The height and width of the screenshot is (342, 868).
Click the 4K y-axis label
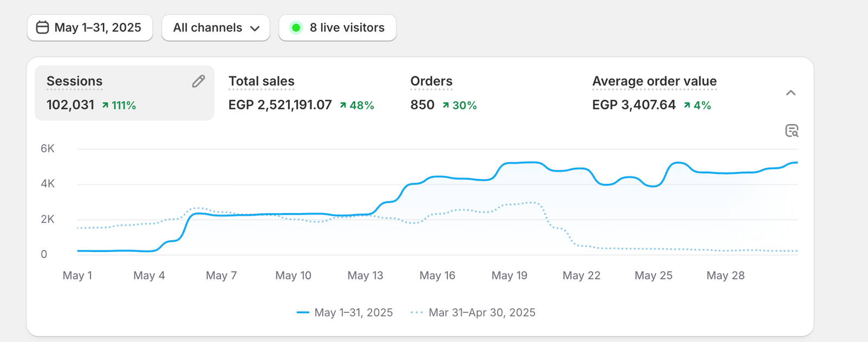tap(48, 184)
